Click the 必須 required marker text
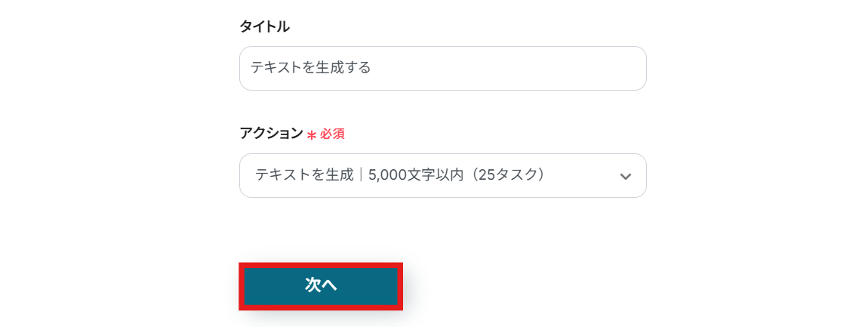This screenshot has height=327, width=868. click(332, 134)
